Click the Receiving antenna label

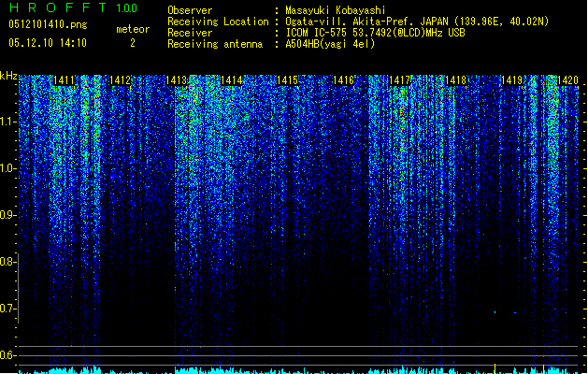click(x=215, y=44)
